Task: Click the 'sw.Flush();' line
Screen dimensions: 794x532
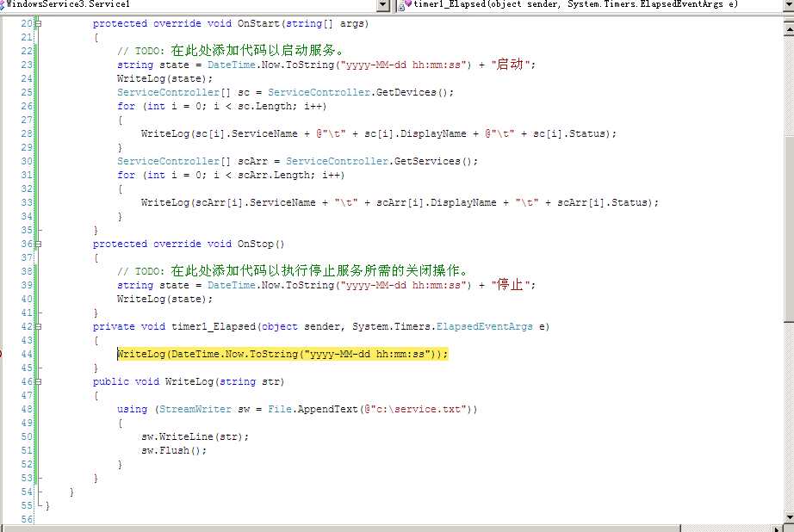Action: 174,450
